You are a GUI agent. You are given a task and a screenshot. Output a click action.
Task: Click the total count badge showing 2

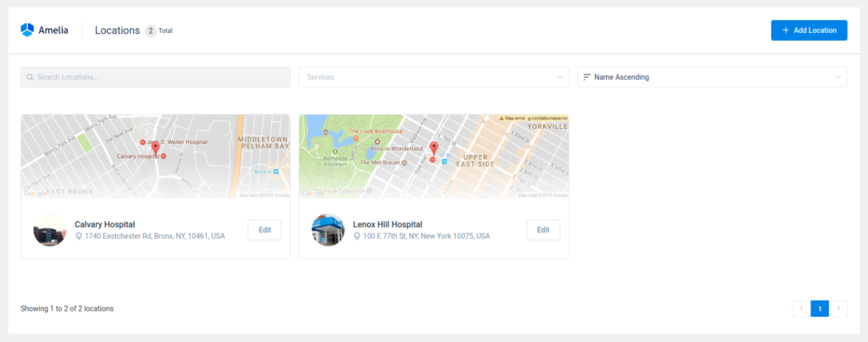coord(151,31)
